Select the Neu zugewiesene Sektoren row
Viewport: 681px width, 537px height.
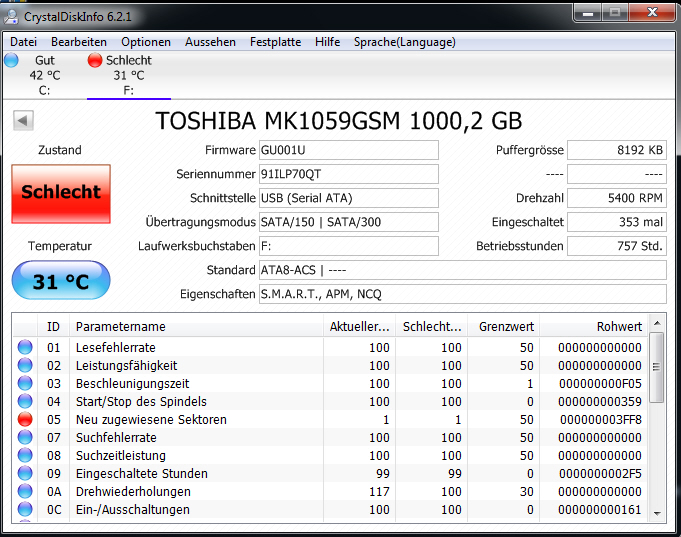(330, 419)
